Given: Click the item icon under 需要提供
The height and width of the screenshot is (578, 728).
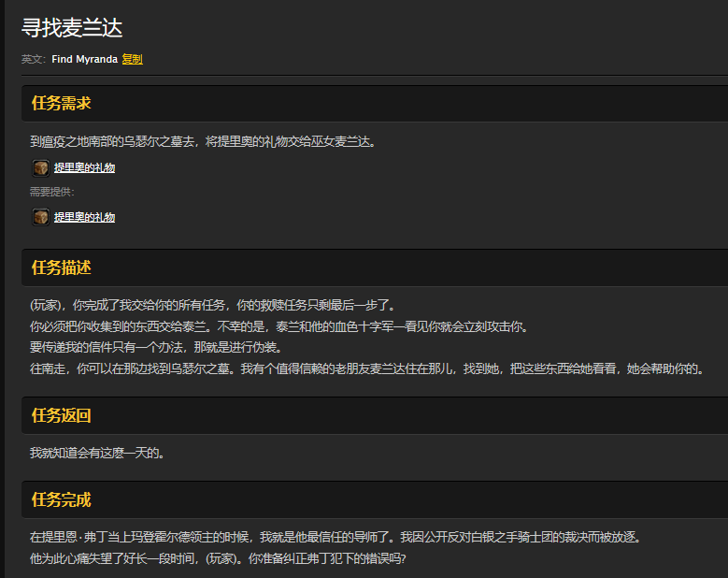Looking at the screenshot, I should (41, 217).
